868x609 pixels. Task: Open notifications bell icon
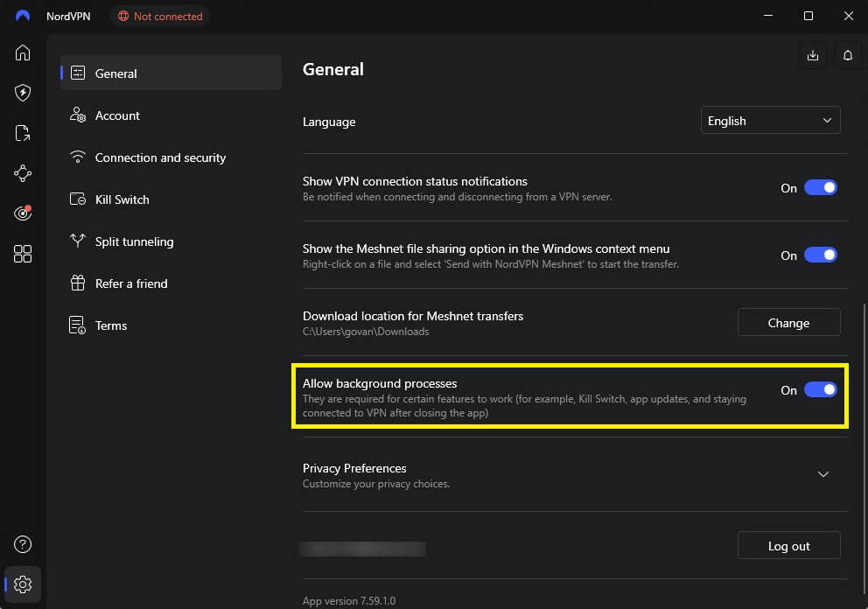coord(848,55)
